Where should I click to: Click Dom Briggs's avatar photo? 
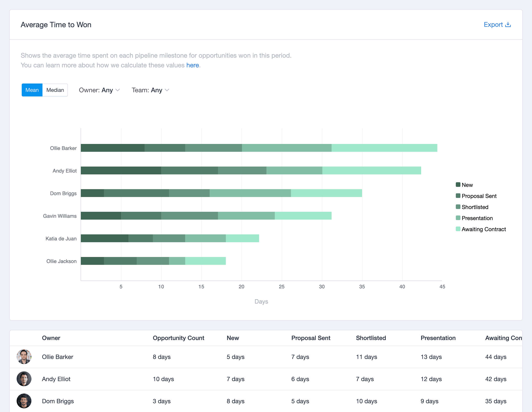click(x=24, y=401)
